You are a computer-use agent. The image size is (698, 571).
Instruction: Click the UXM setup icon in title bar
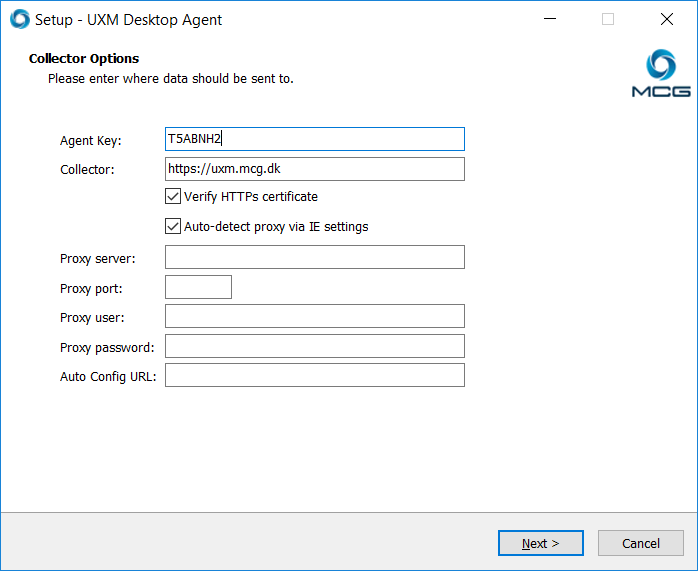(x=19, y=19)
